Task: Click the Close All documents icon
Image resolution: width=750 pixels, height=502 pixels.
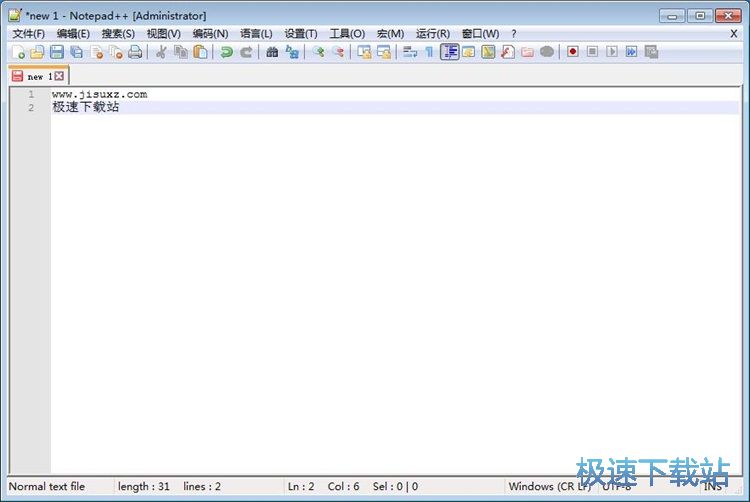Action: point(116,52)
